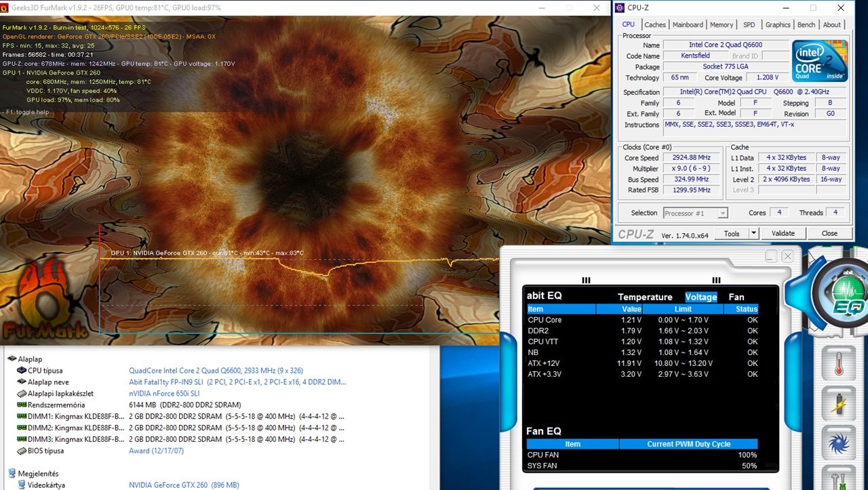
Task: Select Fan tab in abit EQ
Action: click(736, 297)
